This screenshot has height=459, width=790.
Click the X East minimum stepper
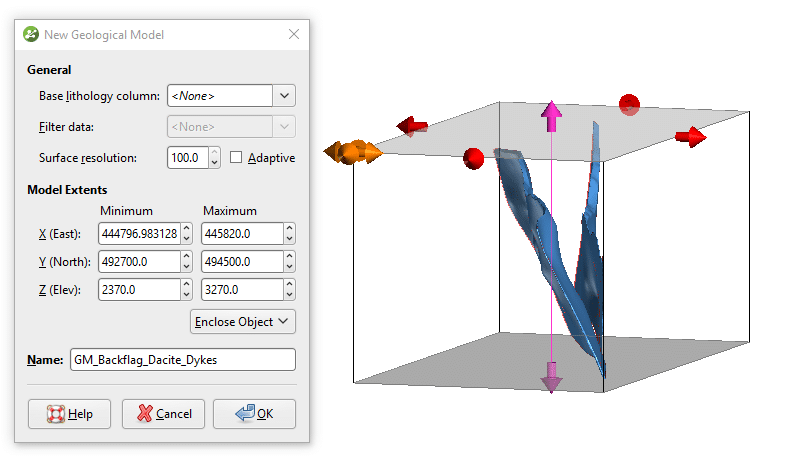pyautogui.click(x=186, y=234)
